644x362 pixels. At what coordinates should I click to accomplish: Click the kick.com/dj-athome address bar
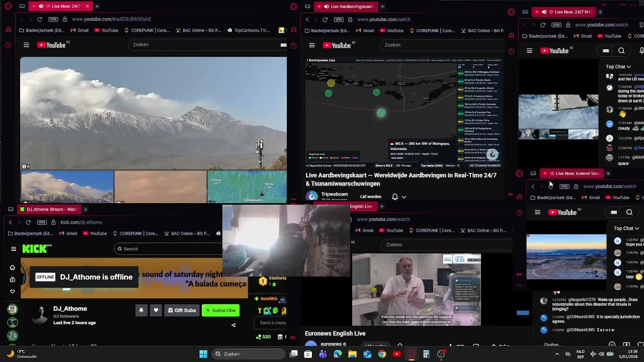coord(80,222)
